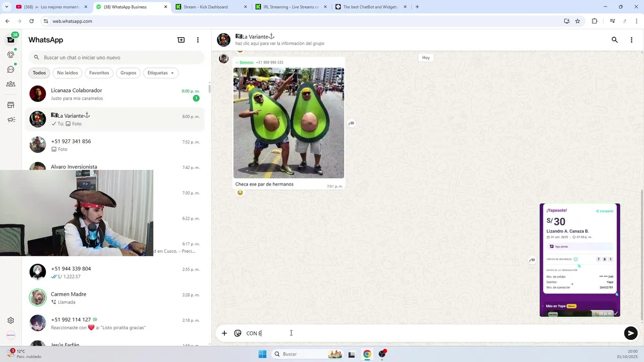Viewport: 644px width, 362px height.
Task: Open chat with +51 927 341 856
Action: tap(115, 145)
